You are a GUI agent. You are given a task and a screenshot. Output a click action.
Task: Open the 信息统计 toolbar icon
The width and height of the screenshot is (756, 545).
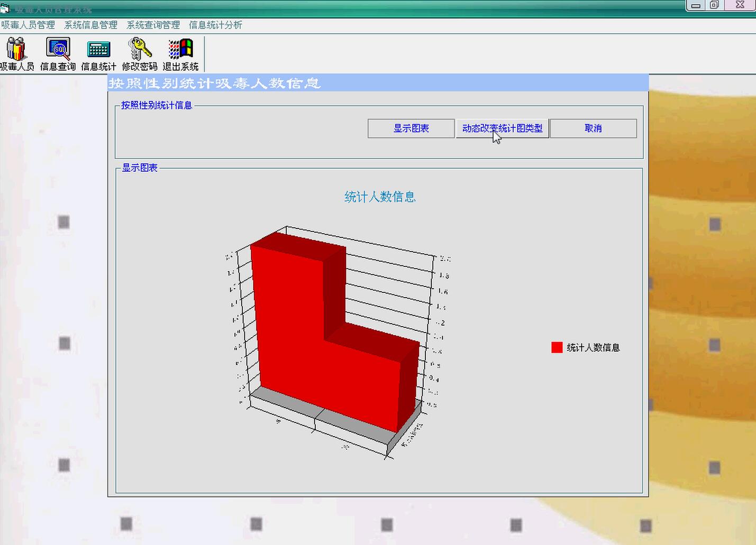click(x=98, y=54)
